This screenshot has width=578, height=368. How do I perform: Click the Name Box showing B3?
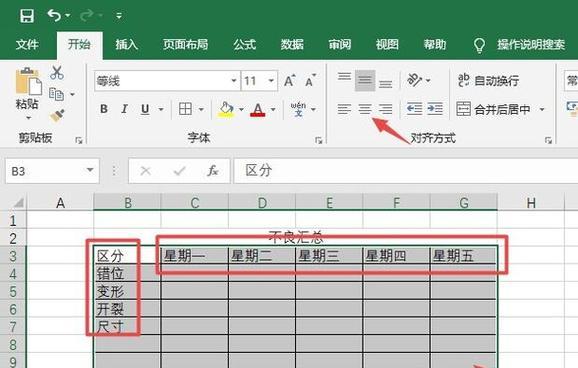45,171
